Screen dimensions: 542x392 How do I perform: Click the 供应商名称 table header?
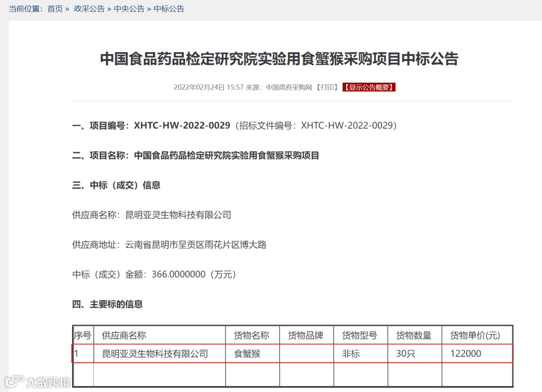[x=160, y=335]
